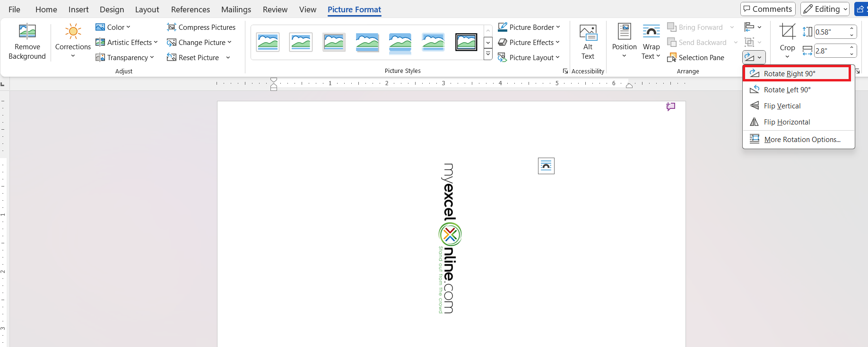Image resolution: width=868 pixels, height=347 pixels.
Task: Click Compress Pictures
Action: coord(201,27)
